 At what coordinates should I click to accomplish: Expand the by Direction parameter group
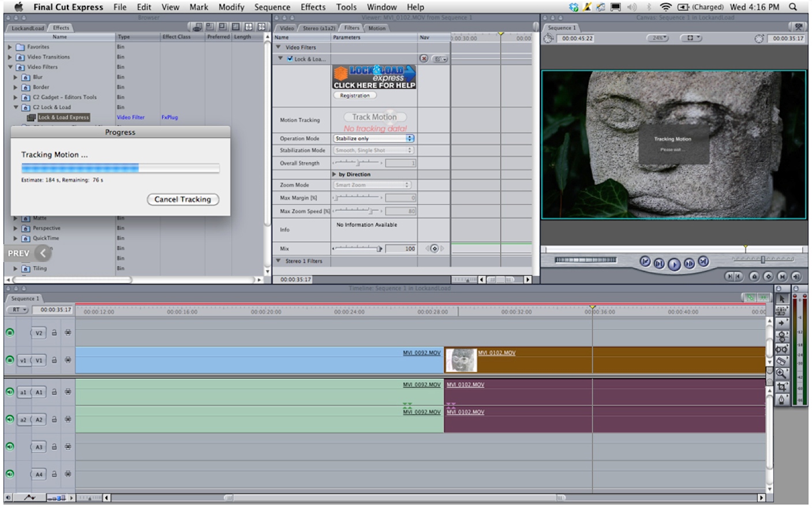(x=334, y=174)
